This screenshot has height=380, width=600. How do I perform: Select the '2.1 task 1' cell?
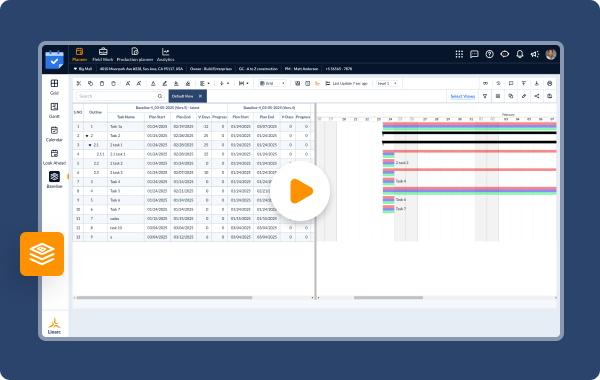pyautogui.click(x=126, y=154)
